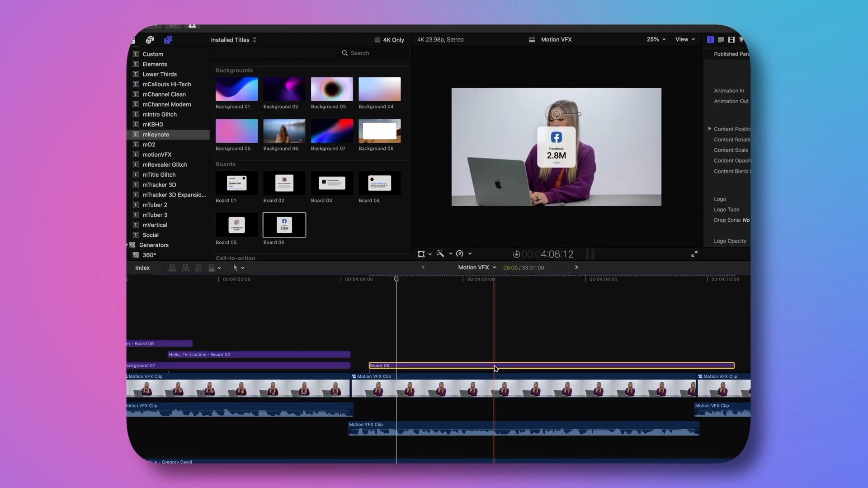Click the Index button

click(142, 267)
